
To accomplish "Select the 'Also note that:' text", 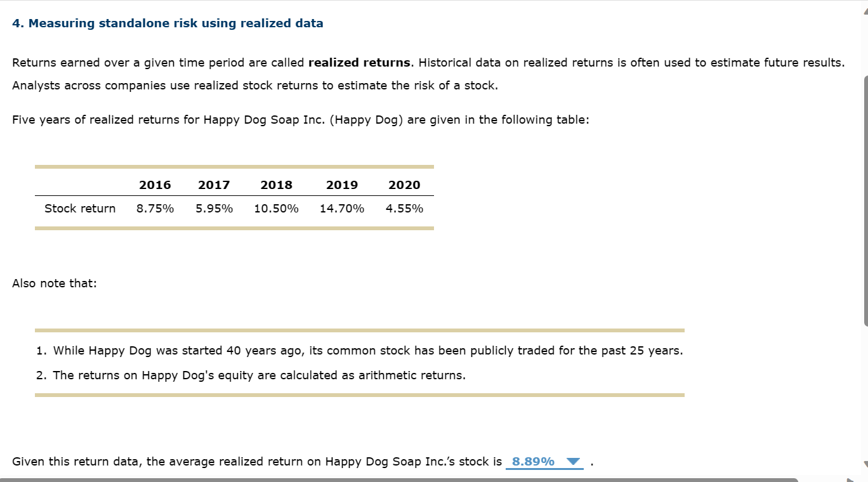I will pos(54,283).
